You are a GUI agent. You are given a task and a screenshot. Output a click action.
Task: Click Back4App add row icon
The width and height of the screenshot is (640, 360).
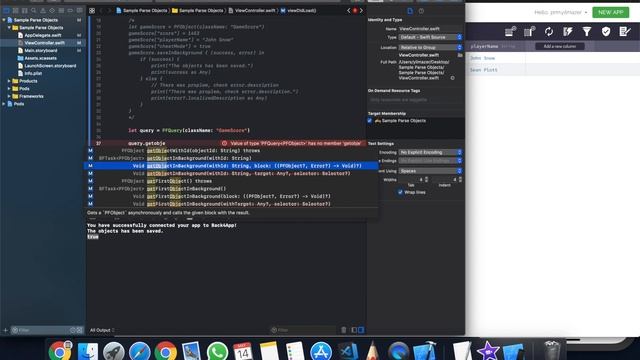pos(510,31)
